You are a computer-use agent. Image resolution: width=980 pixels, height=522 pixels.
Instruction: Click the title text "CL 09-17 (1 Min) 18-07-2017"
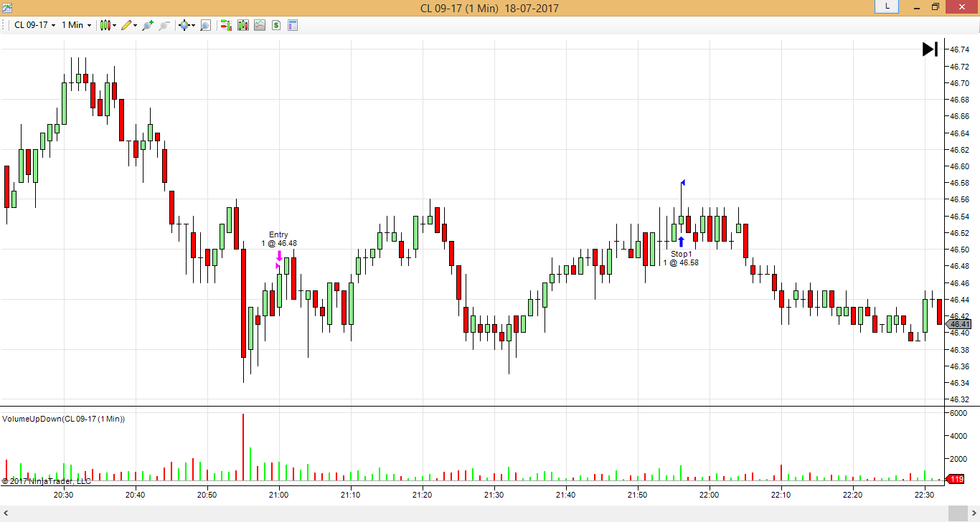[x=489, y=8]
